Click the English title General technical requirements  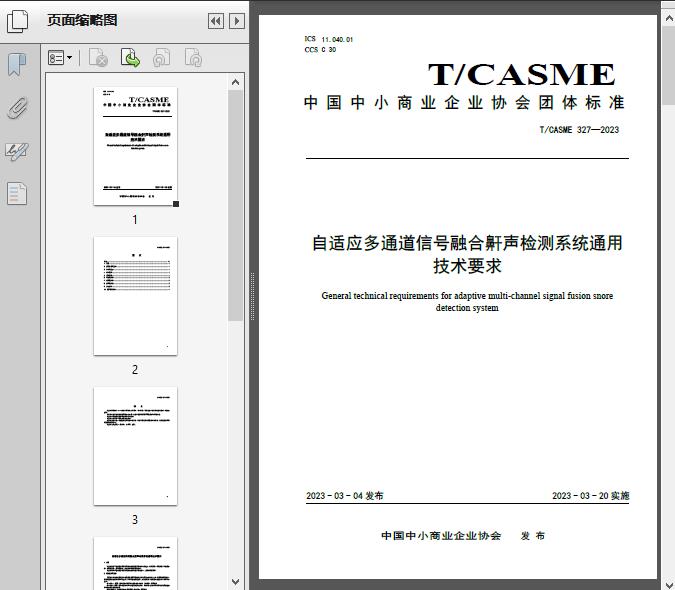(x=467, y=302)
